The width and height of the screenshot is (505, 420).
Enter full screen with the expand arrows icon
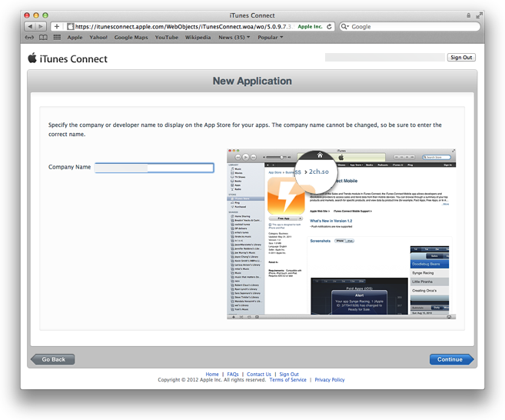pyautogui.click(x=480, y=15)
